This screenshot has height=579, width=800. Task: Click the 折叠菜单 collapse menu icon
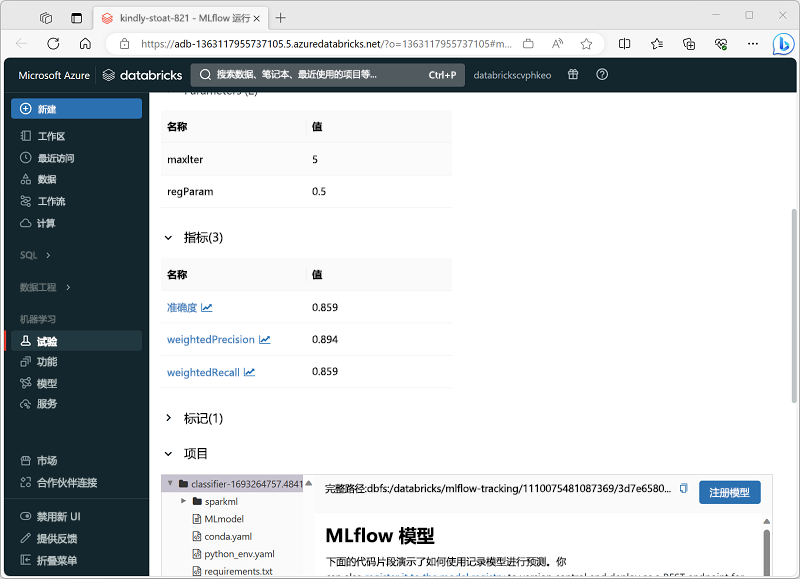(x=26, y=560)
